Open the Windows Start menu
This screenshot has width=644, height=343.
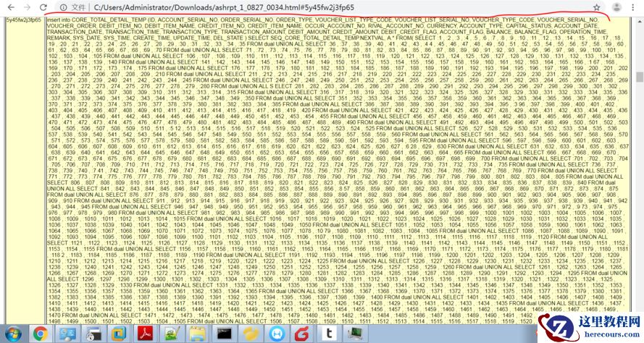click(x=13, y=334)
